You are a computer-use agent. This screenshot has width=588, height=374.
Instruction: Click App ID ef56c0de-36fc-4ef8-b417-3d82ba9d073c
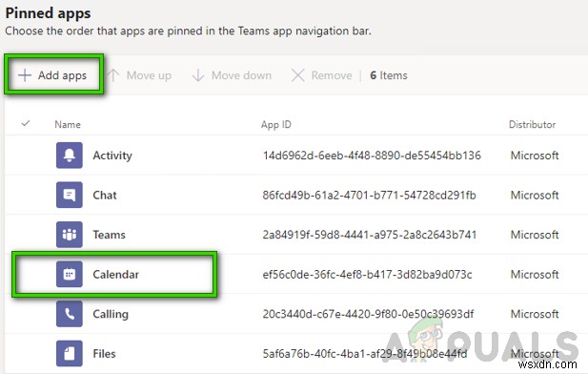[x=367, y=275]
